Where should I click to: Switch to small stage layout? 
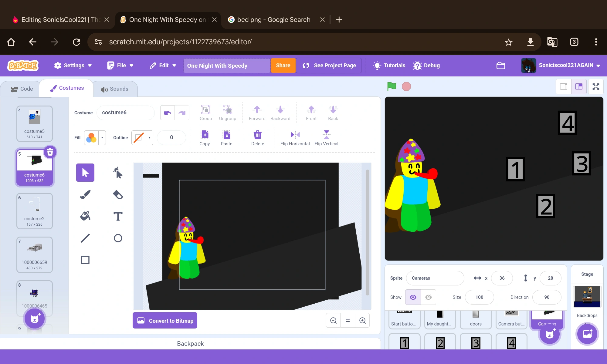tap(564, 86)
